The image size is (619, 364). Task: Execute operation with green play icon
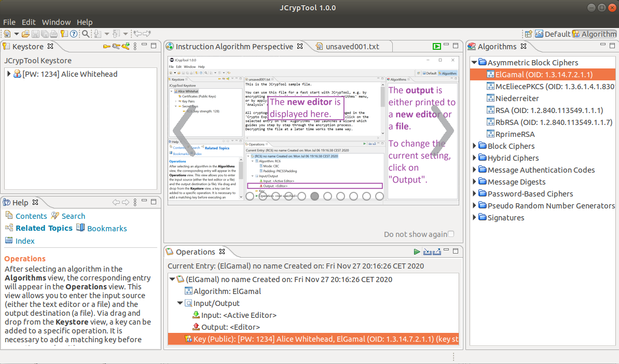pos(417,251)
